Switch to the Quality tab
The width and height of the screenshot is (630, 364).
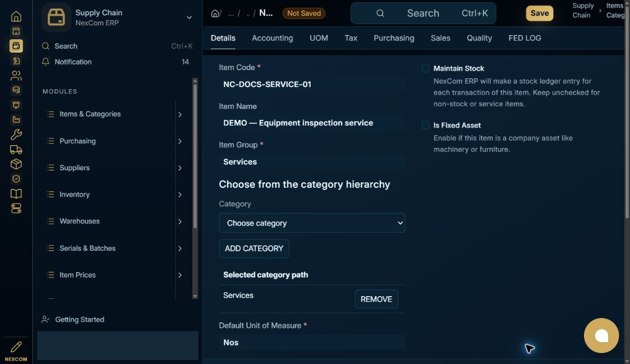coord(479,38)
